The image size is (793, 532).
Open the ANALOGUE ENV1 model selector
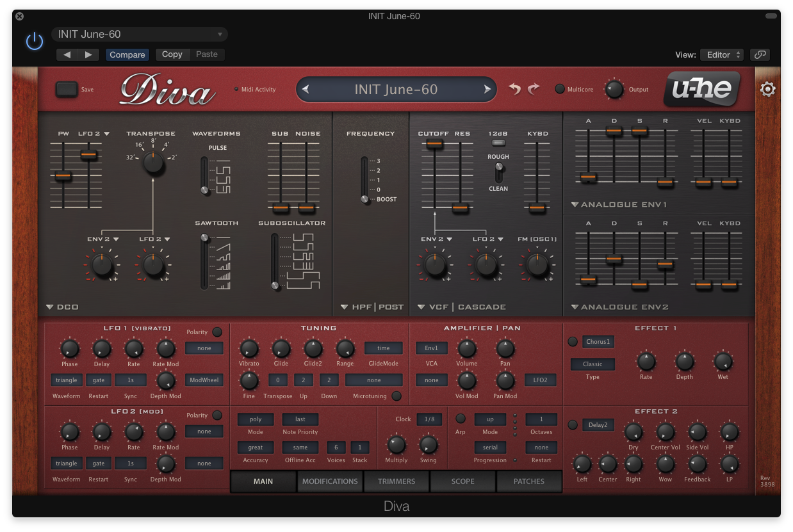click(619, 206)
